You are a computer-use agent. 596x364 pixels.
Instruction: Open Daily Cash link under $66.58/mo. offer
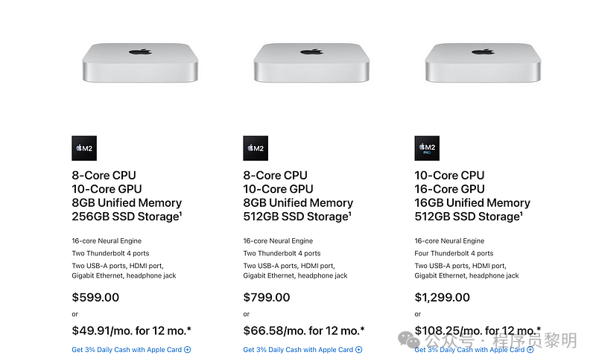[x=298, y=350]
